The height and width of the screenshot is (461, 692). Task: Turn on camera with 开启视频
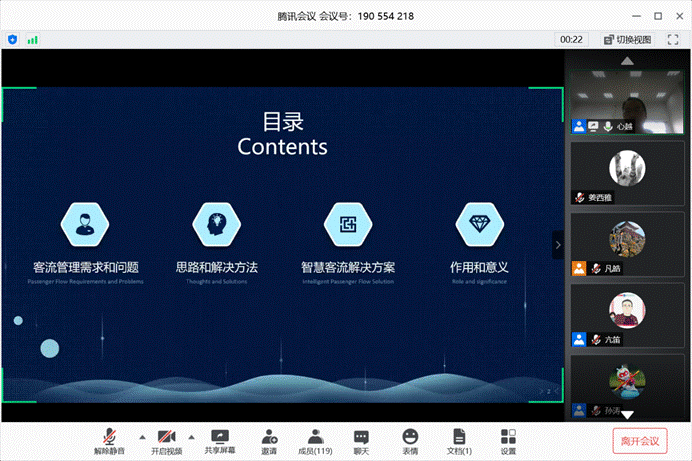click(166, 440)
